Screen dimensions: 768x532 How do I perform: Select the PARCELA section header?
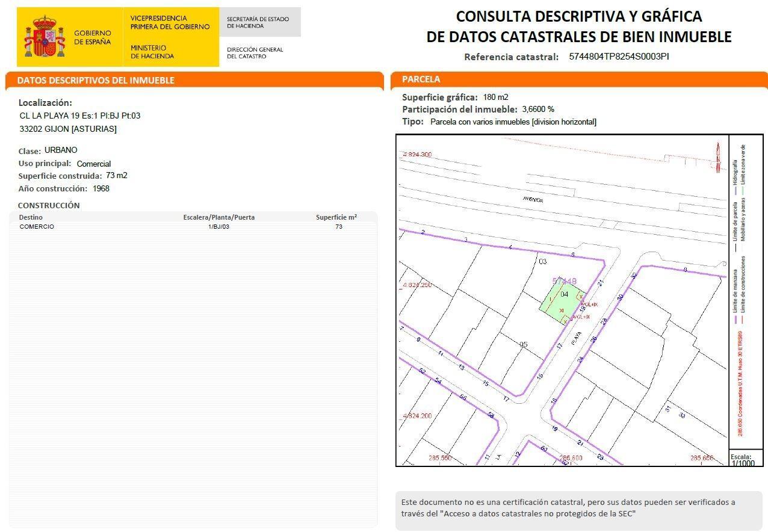click(421, 79)
